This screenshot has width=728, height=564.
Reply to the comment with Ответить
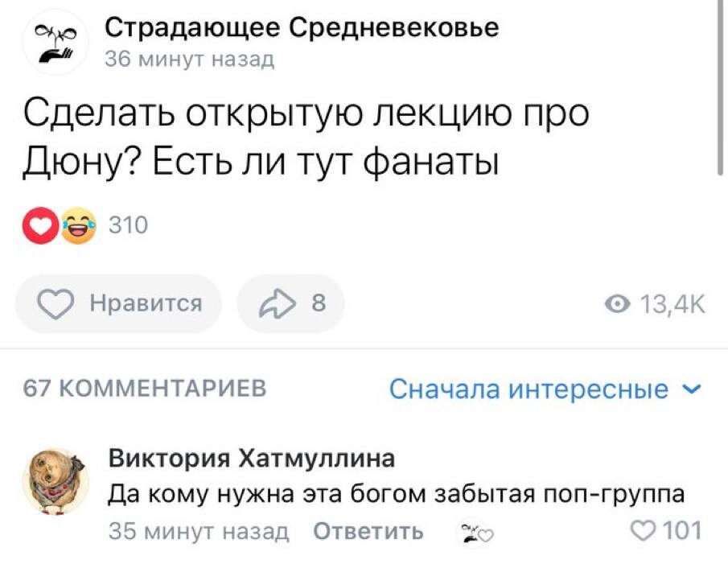[x=367, y=531]
